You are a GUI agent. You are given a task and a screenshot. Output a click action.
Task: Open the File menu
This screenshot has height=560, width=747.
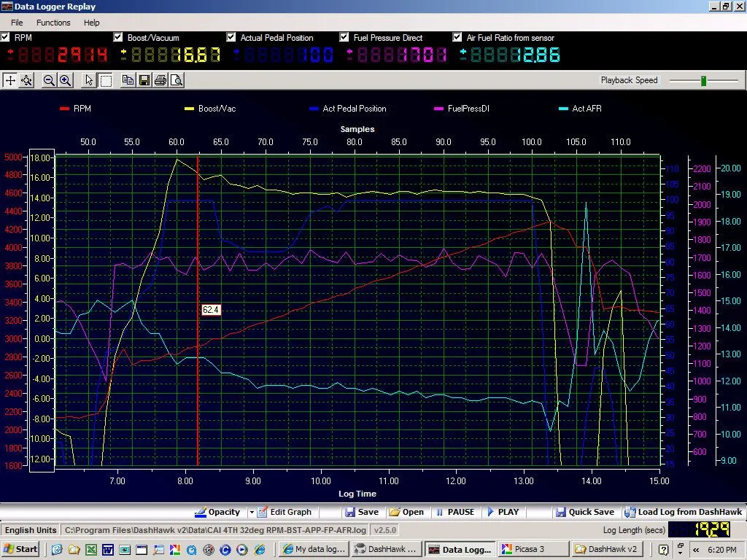(x=16, y=23)
